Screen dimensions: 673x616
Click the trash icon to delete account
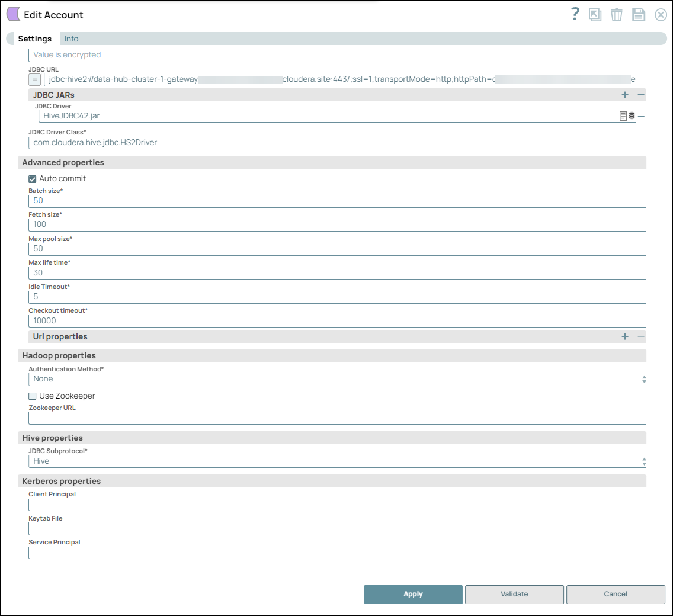(617, 15)
